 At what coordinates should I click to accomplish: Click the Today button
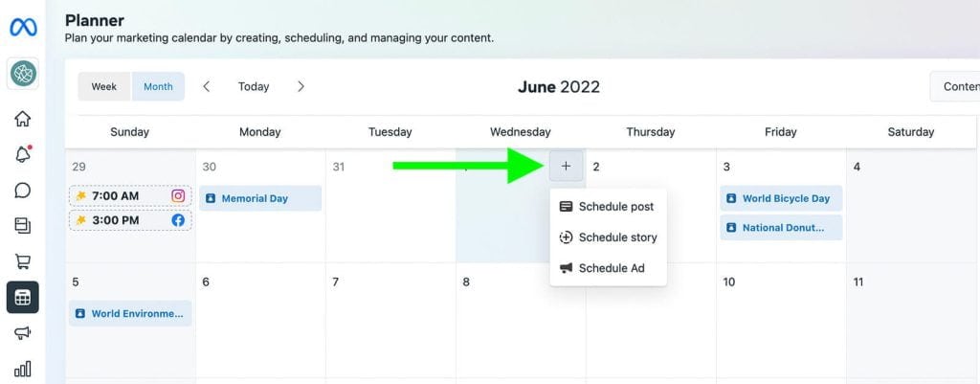tap(254, 86)
